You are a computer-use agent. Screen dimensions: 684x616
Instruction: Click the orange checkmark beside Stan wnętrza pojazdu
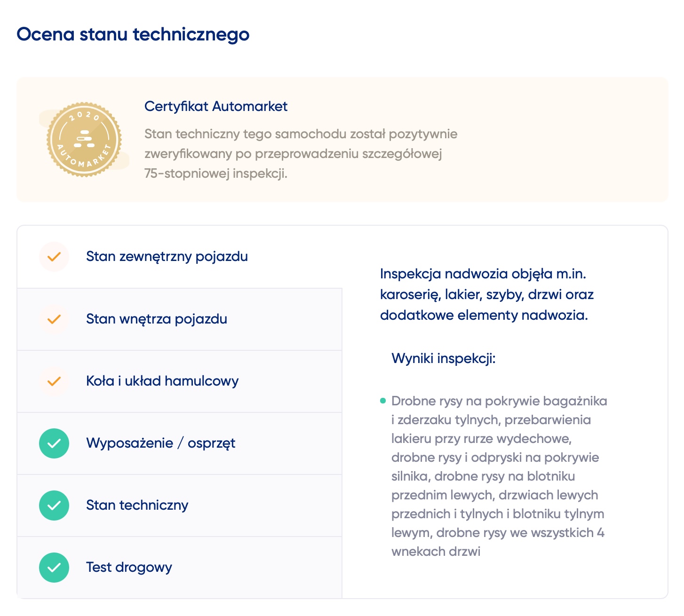tap(54, 319)
